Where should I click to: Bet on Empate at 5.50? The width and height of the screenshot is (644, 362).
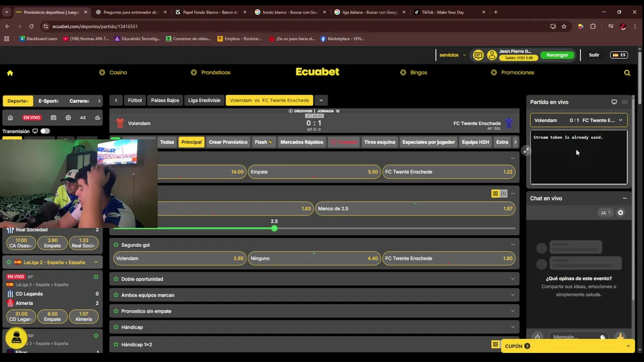[x=314, y=172]
